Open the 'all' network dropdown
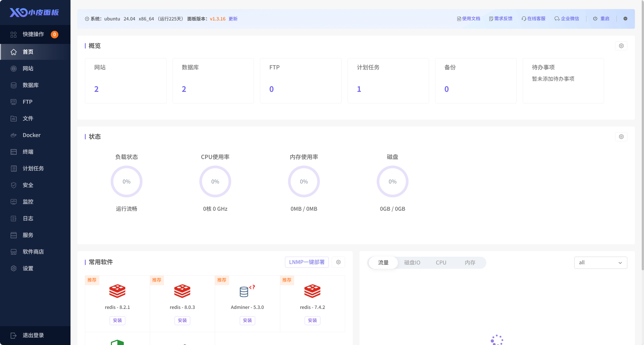 600,262
